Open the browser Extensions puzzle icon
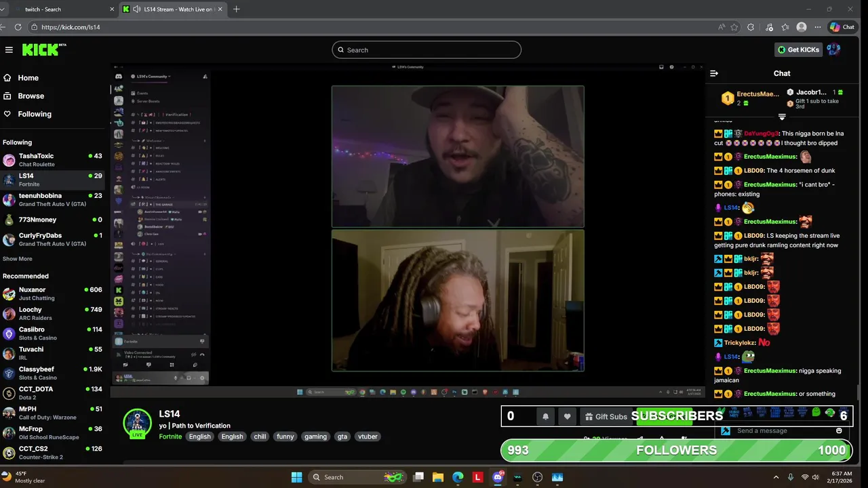Screen dimensions: 868x488 coord(751,27)
